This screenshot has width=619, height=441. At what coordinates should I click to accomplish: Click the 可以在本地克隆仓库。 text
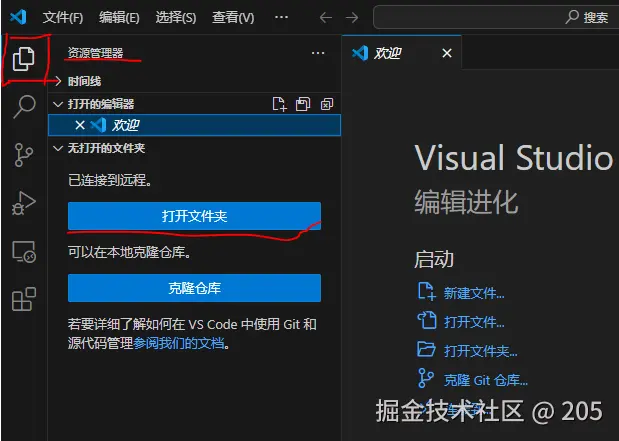[129, 252]
